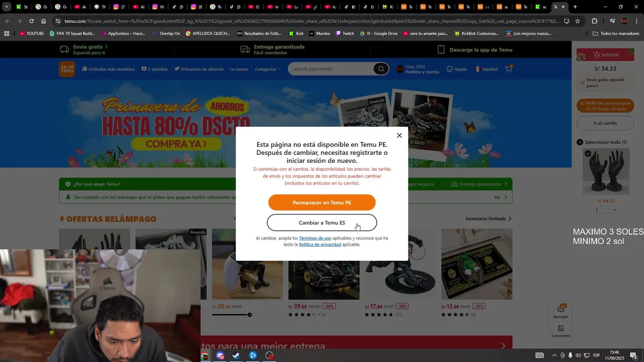
Task: Click Ir al carrito button
Action: (605, 123)
